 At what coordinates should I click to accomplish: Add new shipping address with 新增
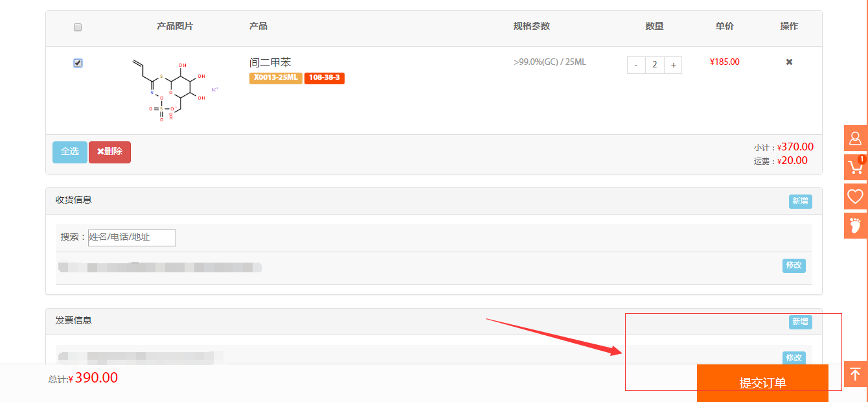coord(800,201)
